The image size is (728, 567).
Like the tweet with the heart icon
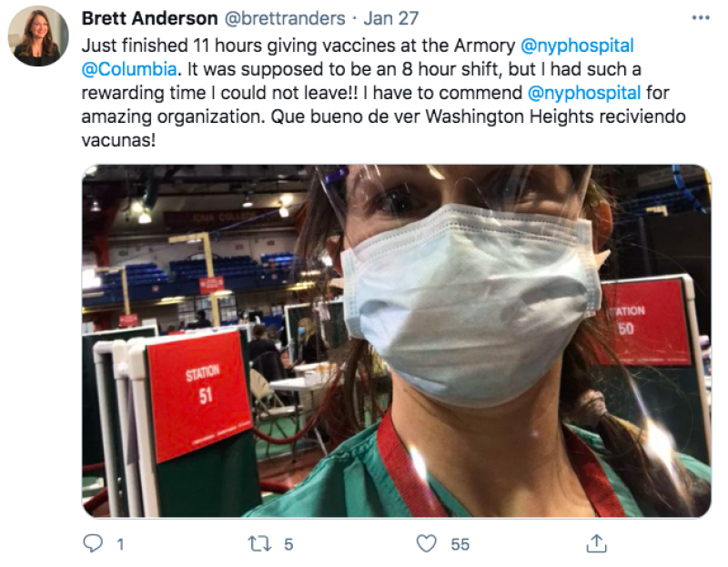point(426,543)
